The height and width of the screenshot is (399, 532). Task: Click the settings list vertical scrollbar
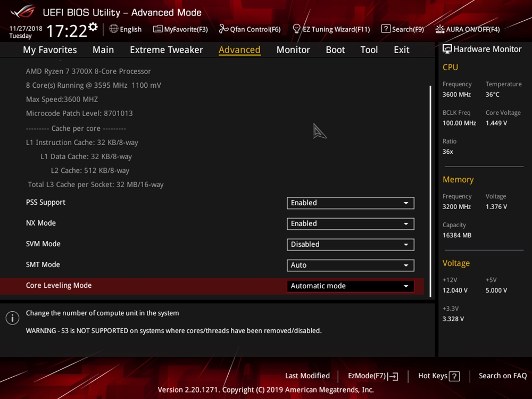click(430, 192)
